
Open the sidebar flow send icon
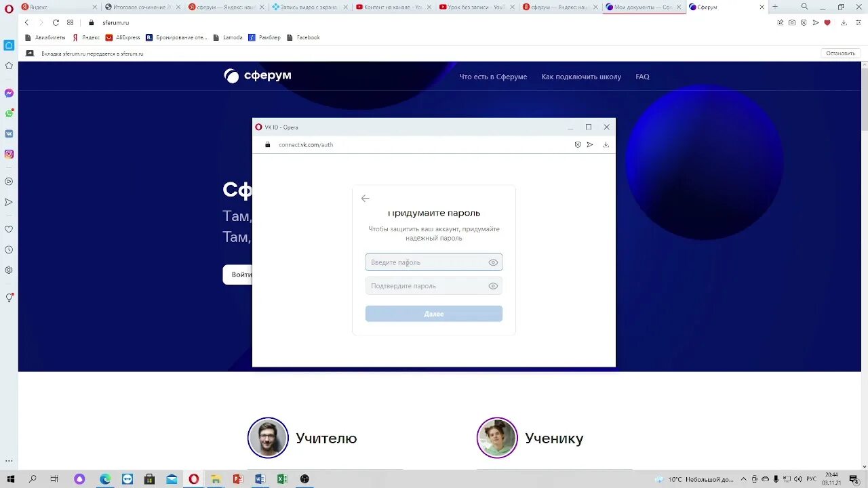click(9, 202)
